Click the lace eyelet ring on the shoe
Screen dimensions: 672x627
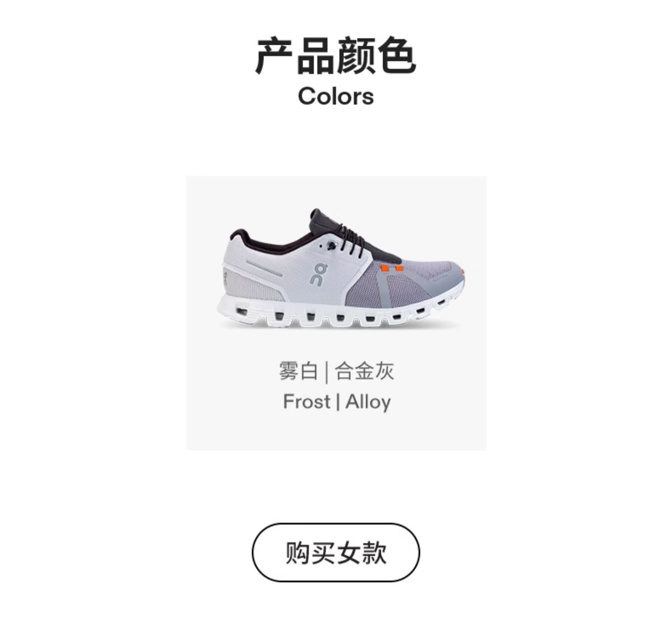click(x=331, y=246)
